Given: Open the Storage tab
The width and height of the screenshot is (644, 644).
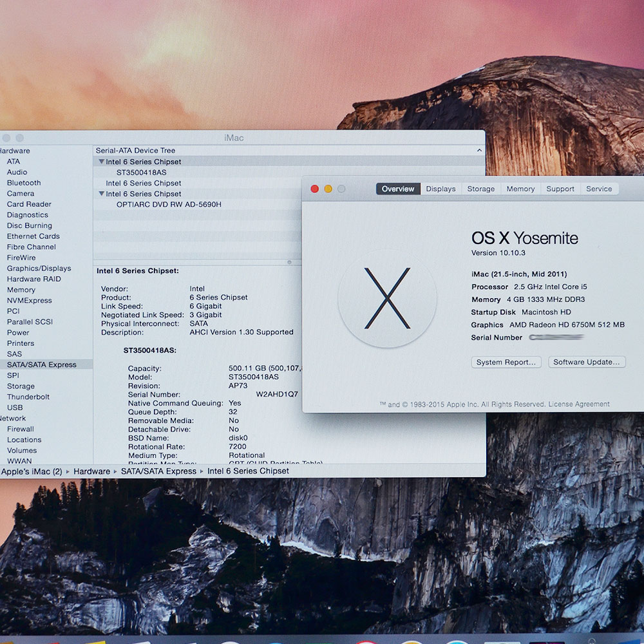Looking at the screenshot, I should point(480,189).
